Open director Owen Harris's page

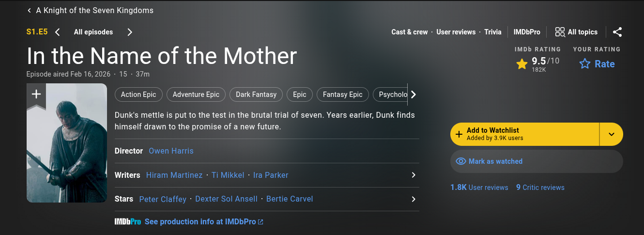point(171,151)
